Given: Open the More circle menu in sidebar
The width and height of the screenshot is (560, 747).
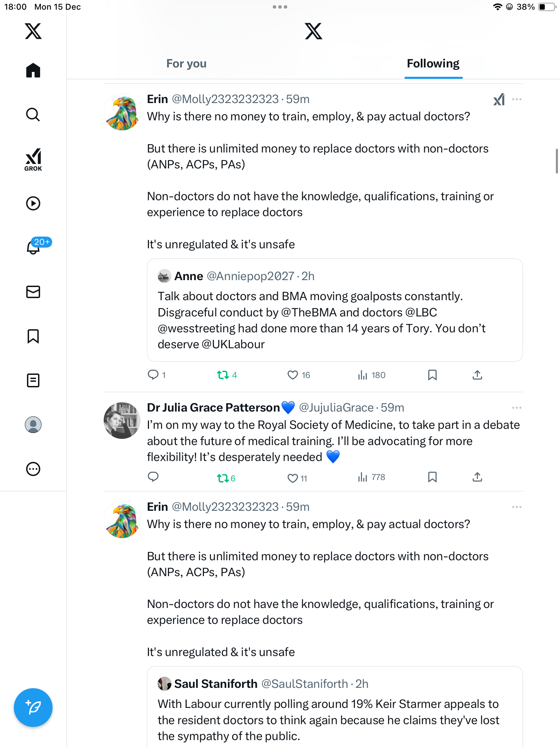Looking at the screenshot, I should click(x=33, y=469).
